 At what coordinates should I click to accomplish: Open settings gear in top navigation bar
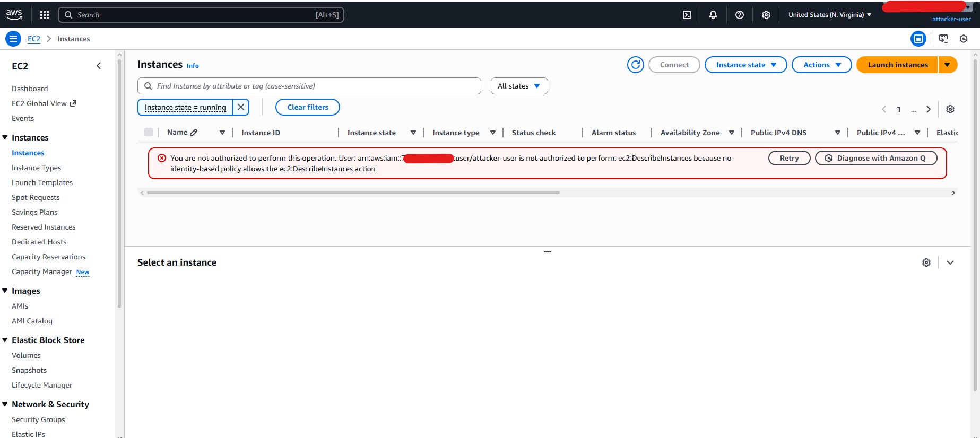(766, 15)
